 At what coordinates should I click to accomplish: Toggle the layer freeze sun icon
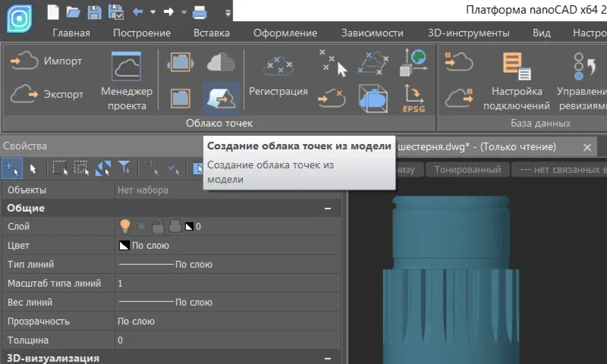pyautogui.click(x=141, y=226)
